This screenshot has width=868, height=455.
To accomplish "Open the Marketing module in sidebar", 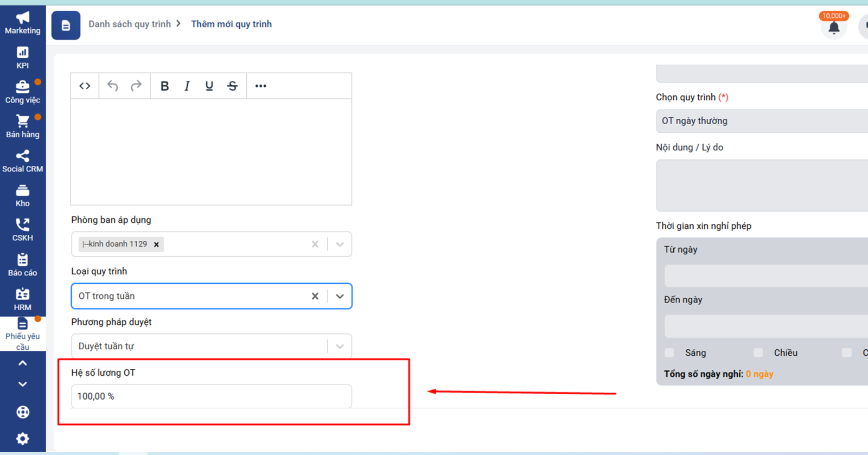I will [22, 23].
